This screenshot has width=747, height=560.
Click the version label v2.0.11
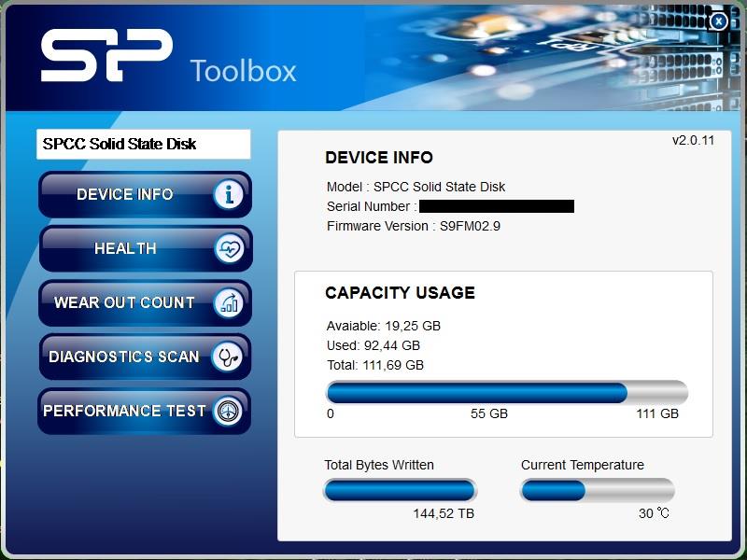coord(693,141)
